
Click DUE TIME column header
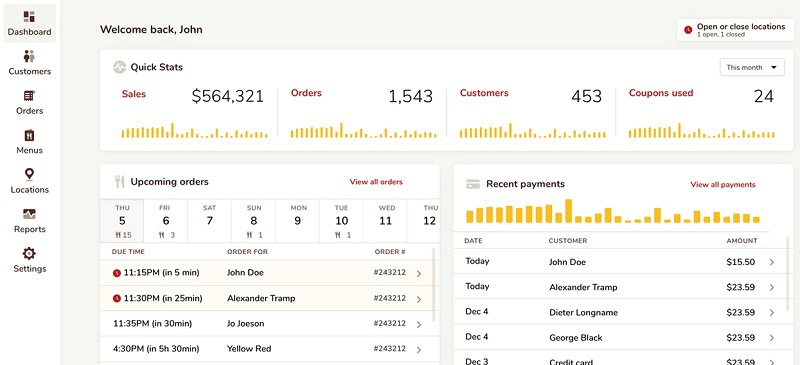pos(128,252)
